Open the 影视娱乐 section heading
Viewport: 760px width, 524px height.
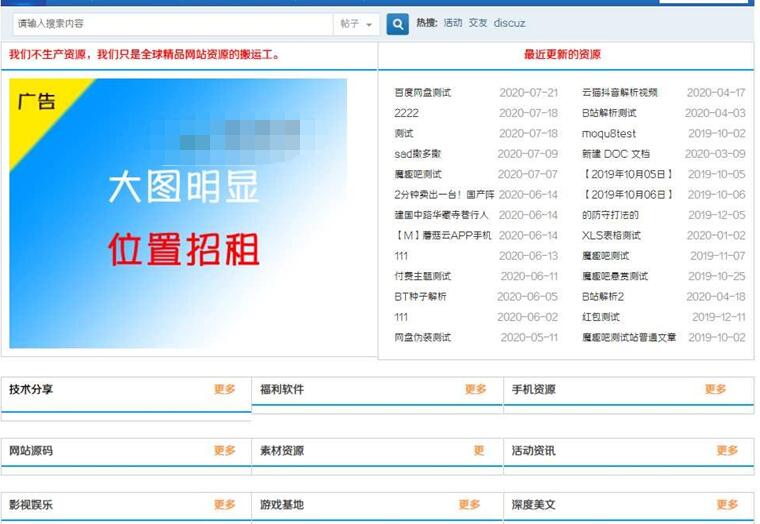pos(31,505)
